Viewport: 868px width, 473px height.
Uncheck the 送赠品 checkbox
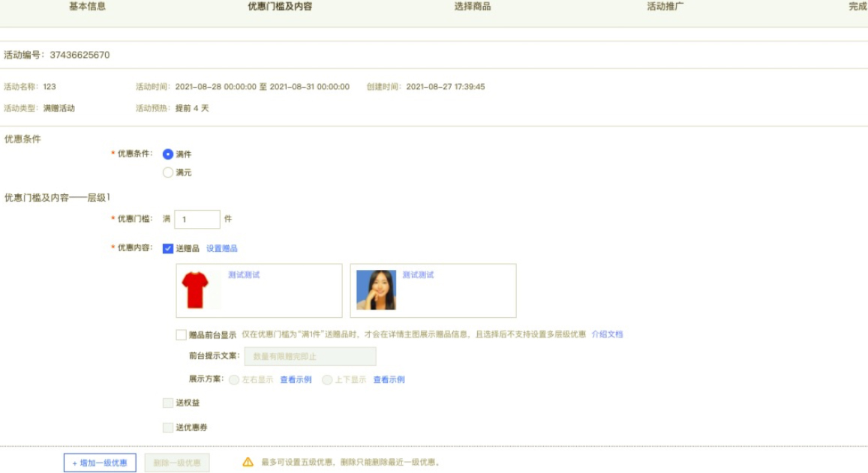pyautogui.click(x=168, y=249)
